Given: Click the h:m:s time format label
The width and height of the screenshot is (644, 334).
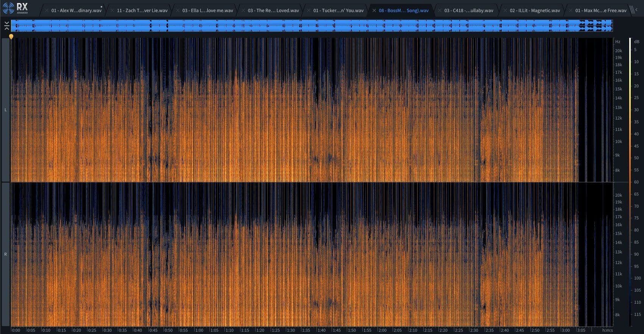Looking at the screenshot, I should click(x=607, y=330).
